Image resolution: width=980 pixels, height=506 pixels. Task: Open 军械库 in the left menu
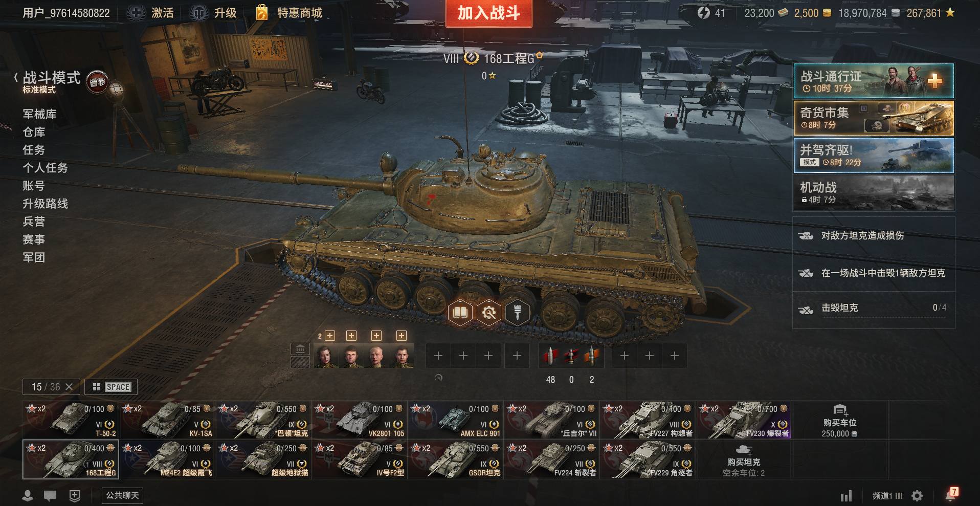[39, 114]
